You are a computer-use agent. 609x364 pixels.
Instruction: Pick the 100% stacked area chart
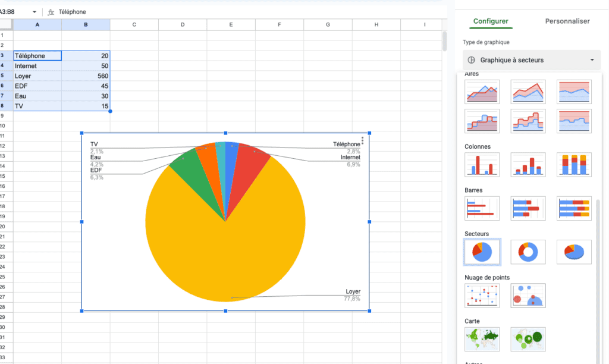574,92
